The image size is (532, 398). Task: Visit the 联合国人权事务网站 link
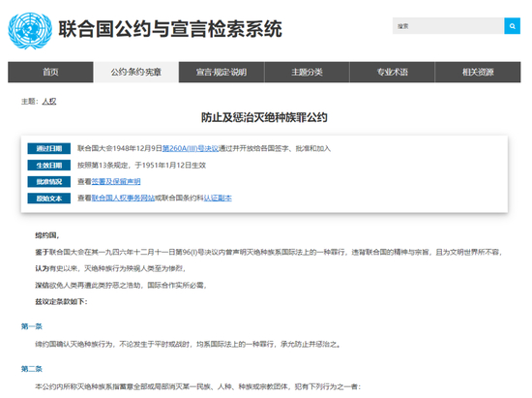[123, 198]
